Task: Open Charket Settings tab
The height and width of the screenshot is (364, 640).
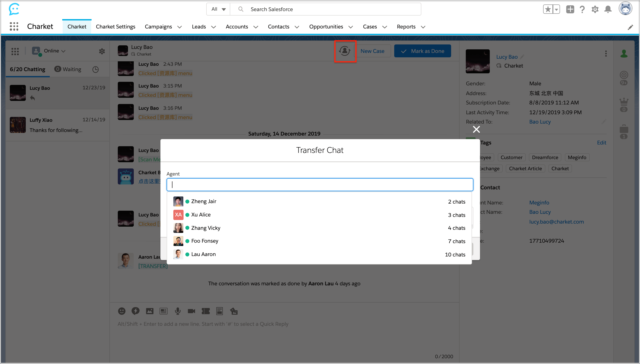Action: 116,26
